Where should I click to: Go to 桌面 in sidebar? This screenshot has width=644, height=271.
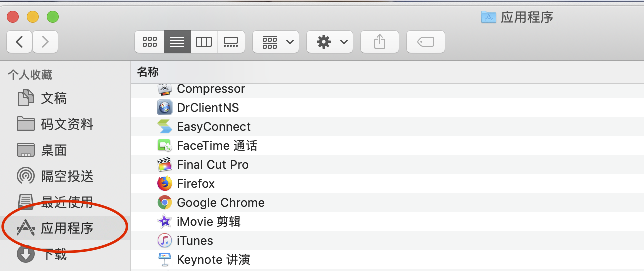coord(54,150)
